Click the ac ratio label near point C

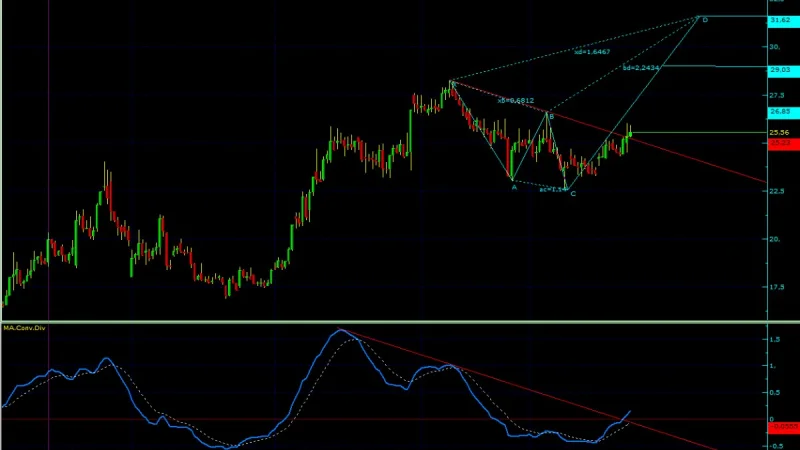point(553,190)
